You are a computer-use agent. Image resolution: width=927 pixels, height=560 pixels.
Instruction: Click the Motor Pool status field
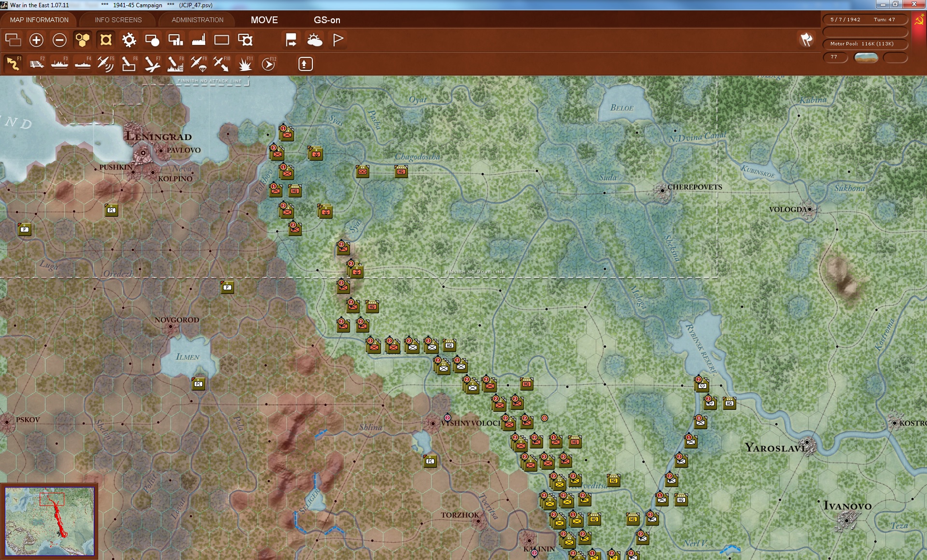[865, 44]
